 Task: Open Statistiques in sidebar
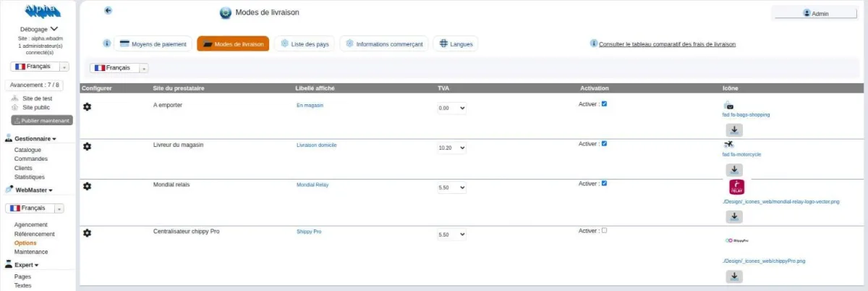[x=30, y=177]
